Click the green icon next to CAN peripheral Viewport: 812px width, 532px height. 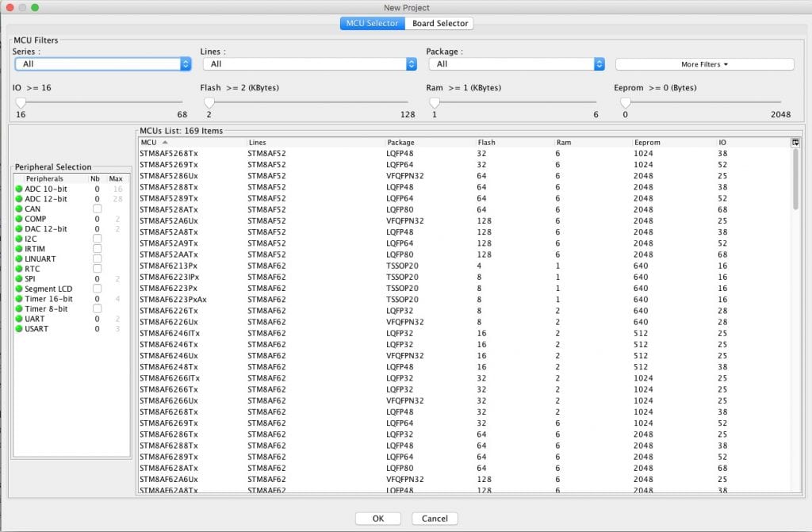[20, 209]
